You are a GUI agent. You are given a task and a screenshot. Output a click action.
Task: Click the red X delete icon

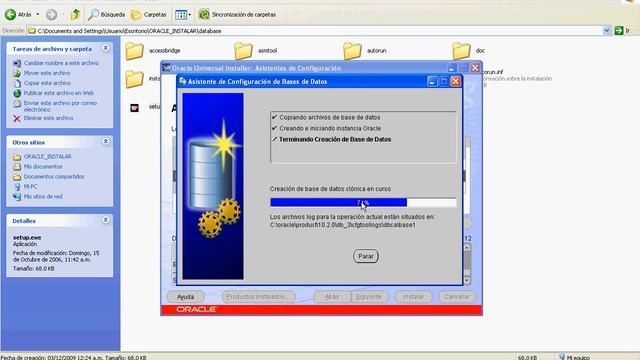17,118
